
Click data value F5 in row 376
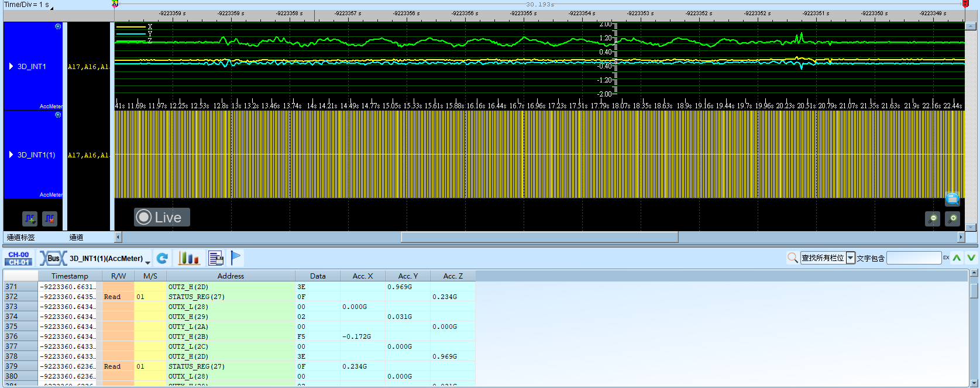tap(301, 337)
